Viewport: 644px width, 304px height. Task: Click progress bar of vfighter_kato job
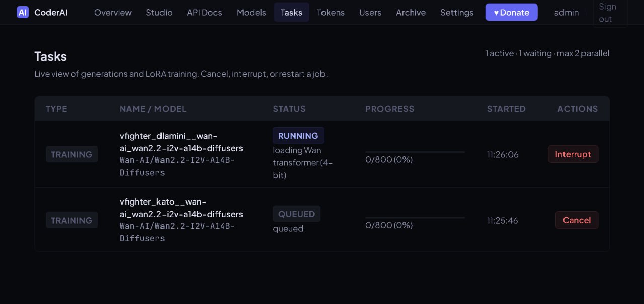click(x=415, y=218)
